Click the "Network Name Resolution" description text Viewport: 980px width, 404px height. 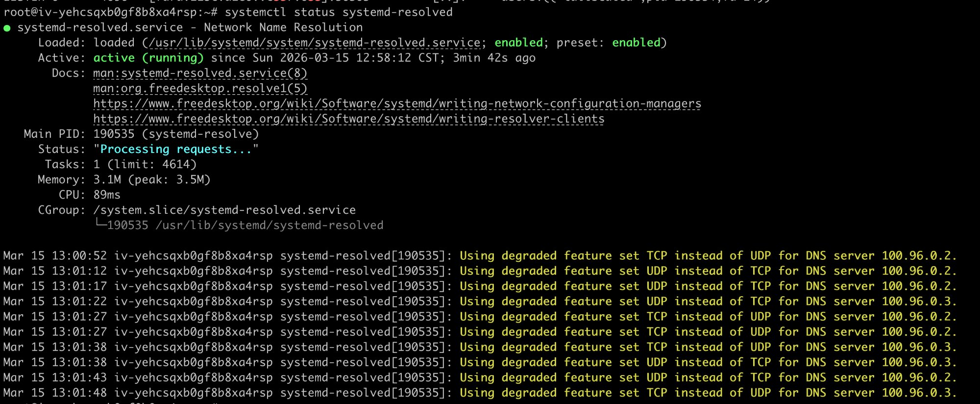[283, 27]
